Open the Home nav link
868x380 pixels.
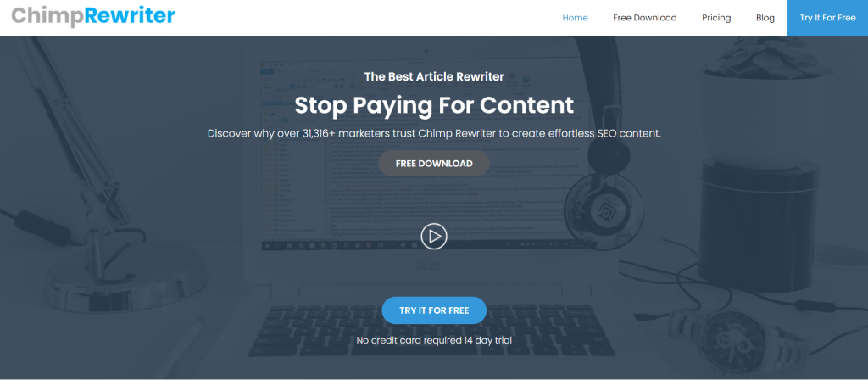[576, 18]
